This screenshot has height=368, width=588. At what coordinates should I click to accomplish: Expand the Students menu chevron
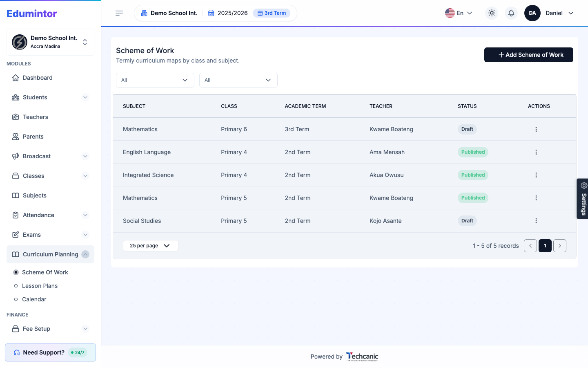[x=85, y=97]
